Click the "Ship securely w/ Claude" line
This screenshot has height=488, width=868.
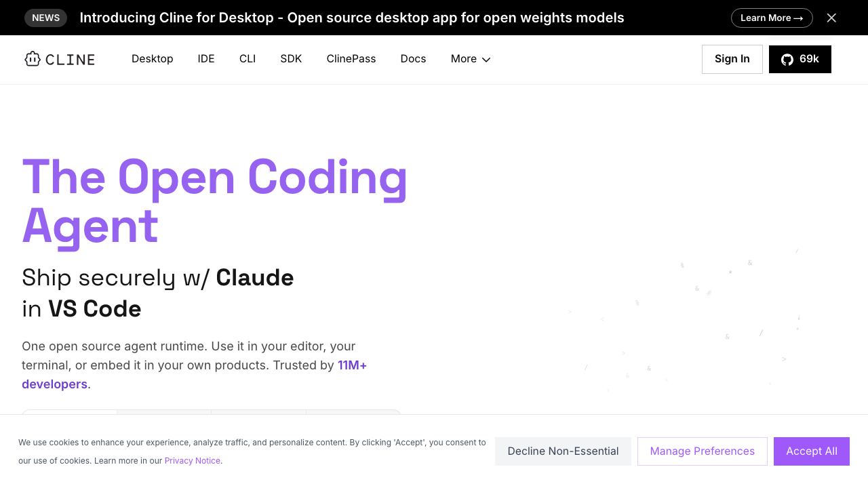coord(158,278)
